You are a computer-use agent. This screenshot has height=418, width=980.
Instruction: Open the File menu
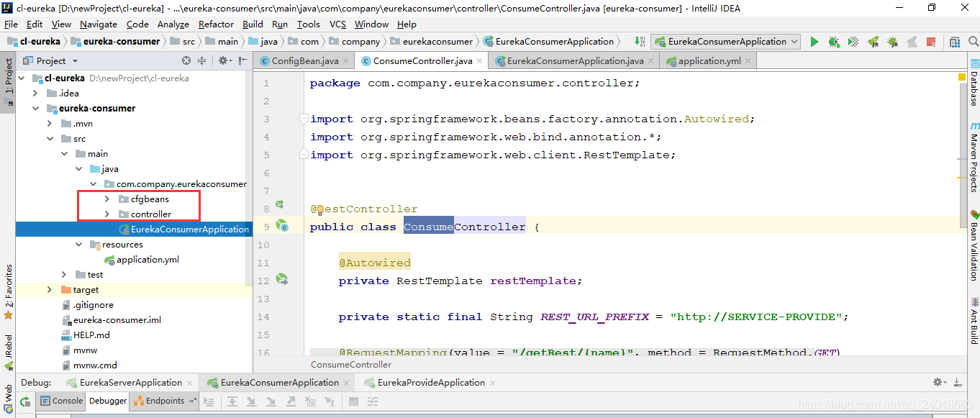click(12, 24)
